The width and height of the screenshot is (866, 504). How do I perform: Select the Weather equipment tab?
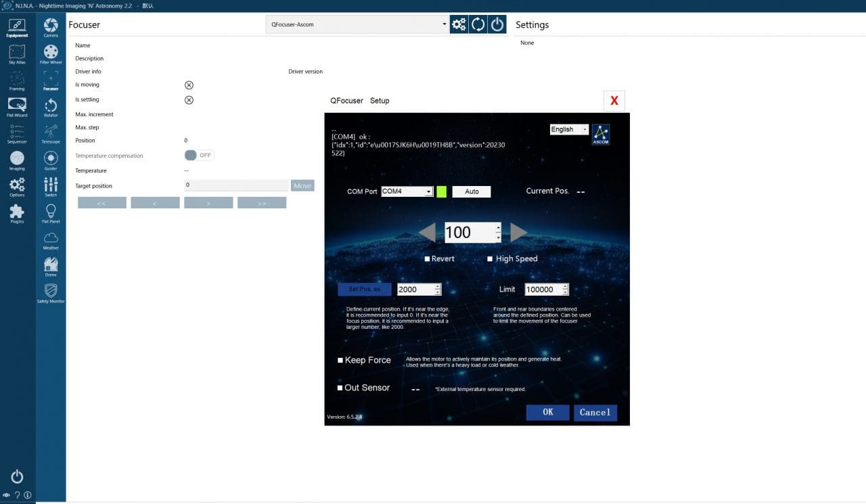click(x=51, y=240)
